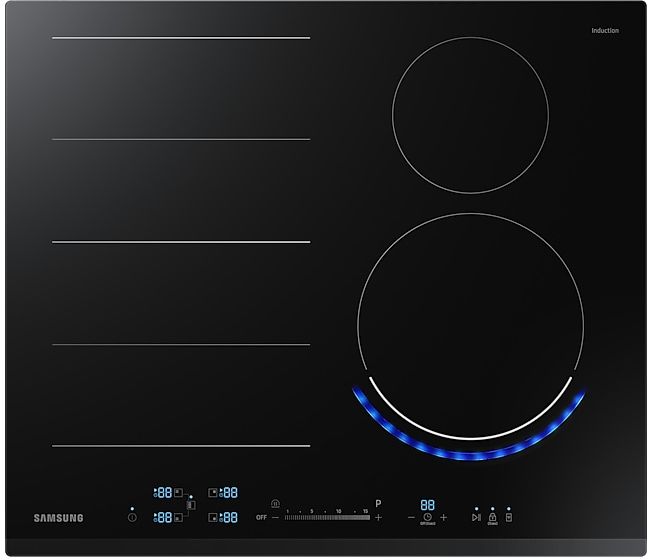
Task: Tap the Induction label
Action: click(605, 31)
